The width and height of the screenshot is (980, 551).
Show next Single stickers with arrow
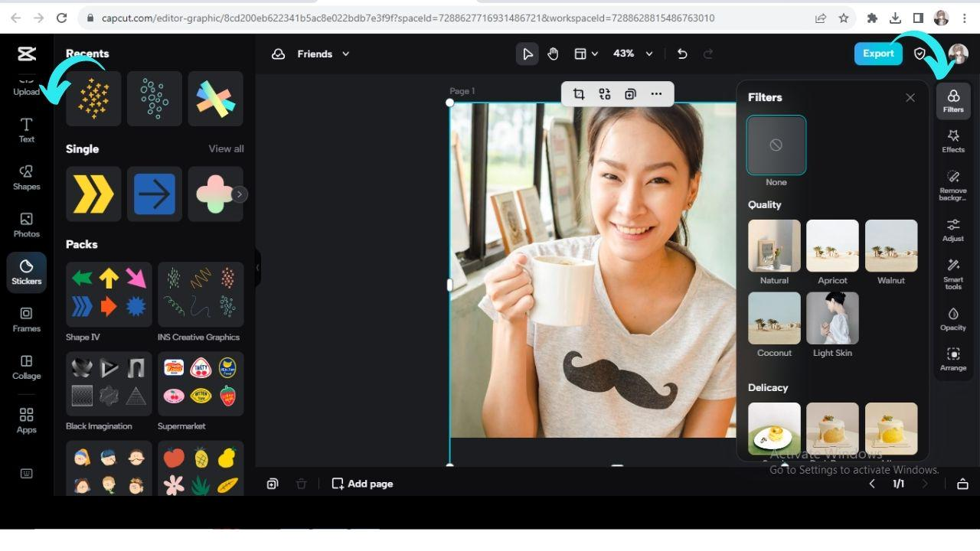[239, 194]
